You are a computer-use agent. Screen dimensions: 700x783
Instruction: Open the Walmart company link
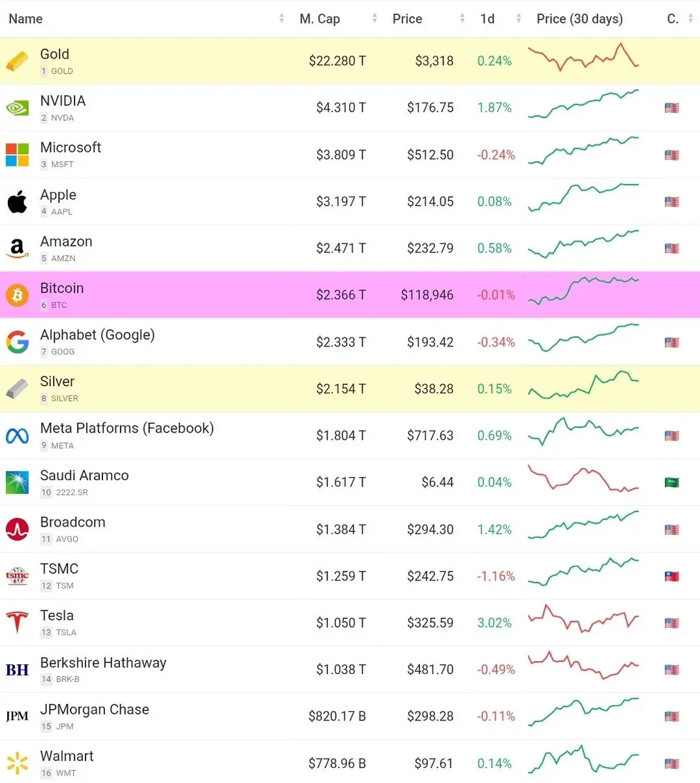[x=67, y=756]
